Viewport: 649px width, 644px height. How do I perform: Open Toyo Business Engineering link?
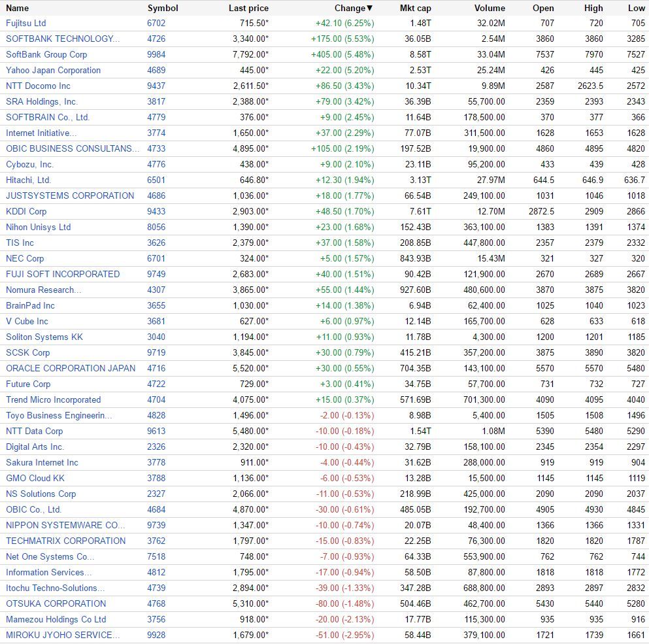(59, 416)
